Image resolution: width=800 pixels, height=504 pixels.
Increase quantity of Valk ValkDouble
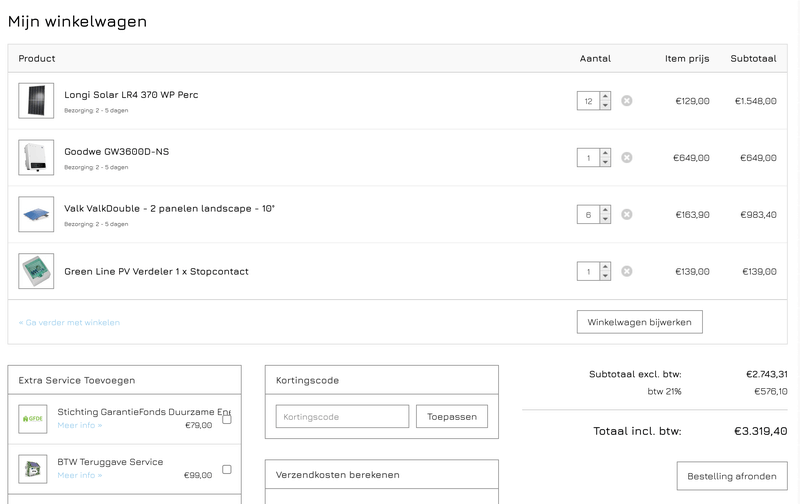pyautogui.click(x=605, y=210)
